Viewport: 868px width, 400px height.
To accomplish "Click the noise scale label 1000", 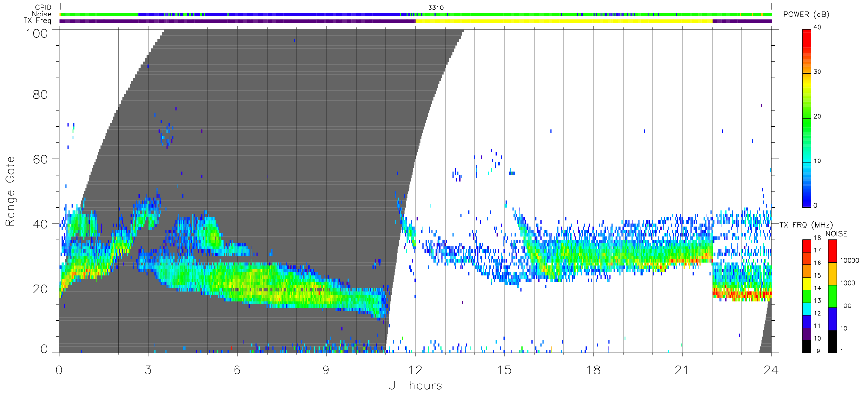I will (x=848, y=283).
